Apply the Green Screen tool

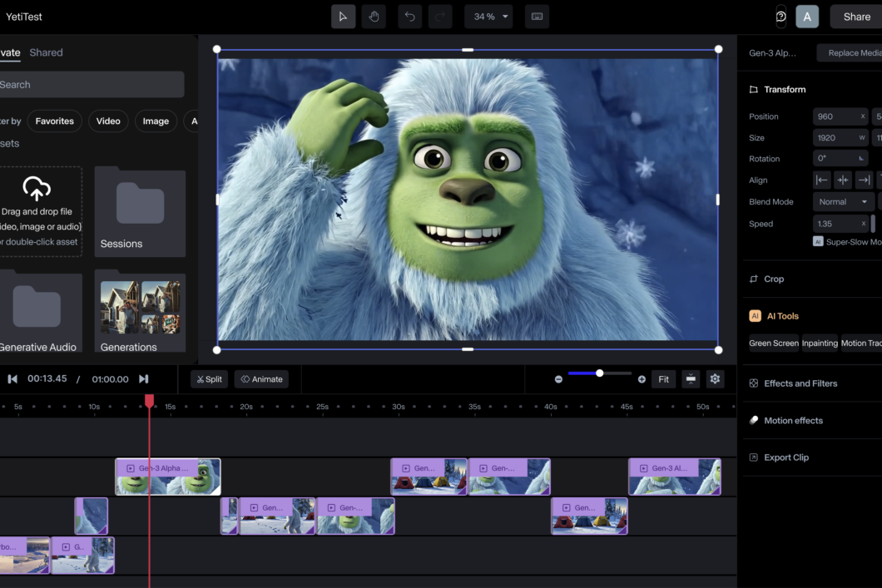774,343
